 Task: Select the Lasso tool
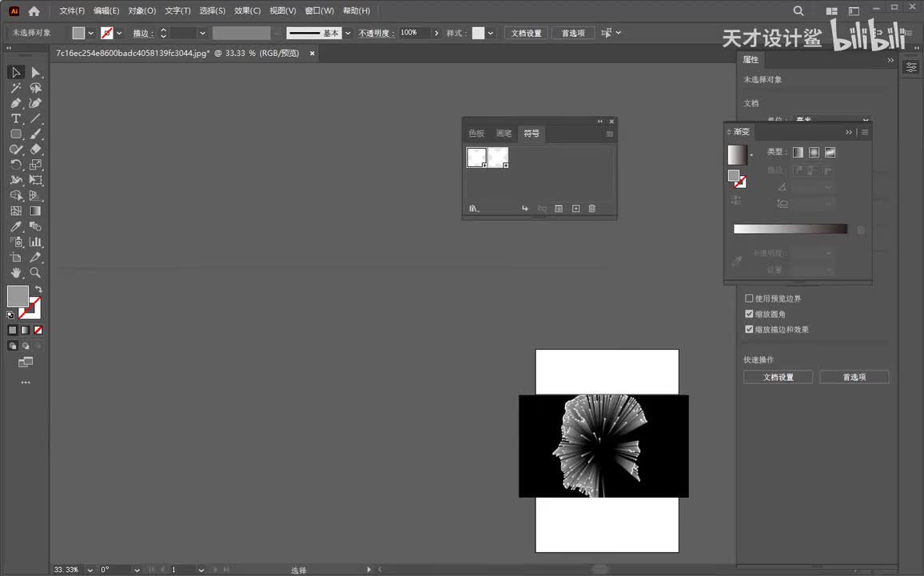click(35, 88)
